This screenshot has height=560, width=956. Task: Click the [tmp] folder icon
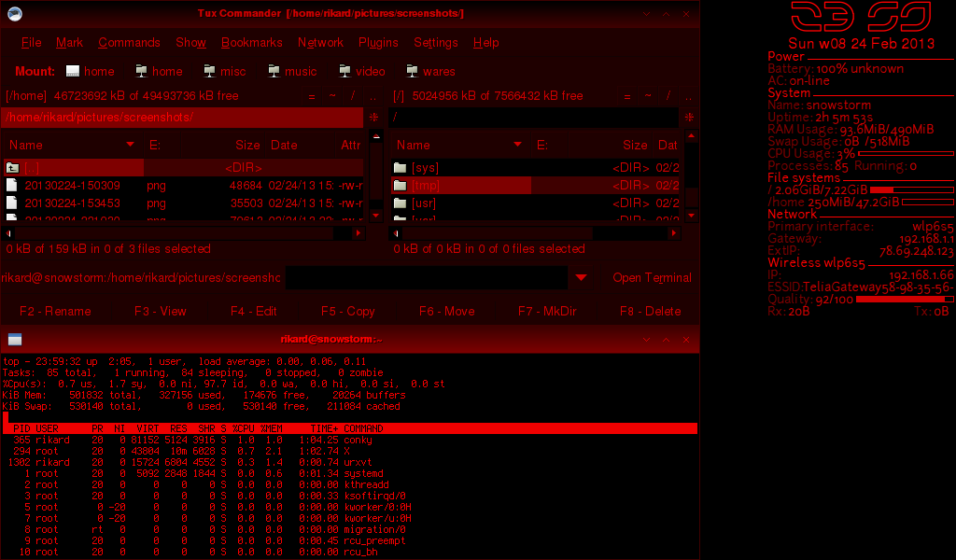[400, 185]
